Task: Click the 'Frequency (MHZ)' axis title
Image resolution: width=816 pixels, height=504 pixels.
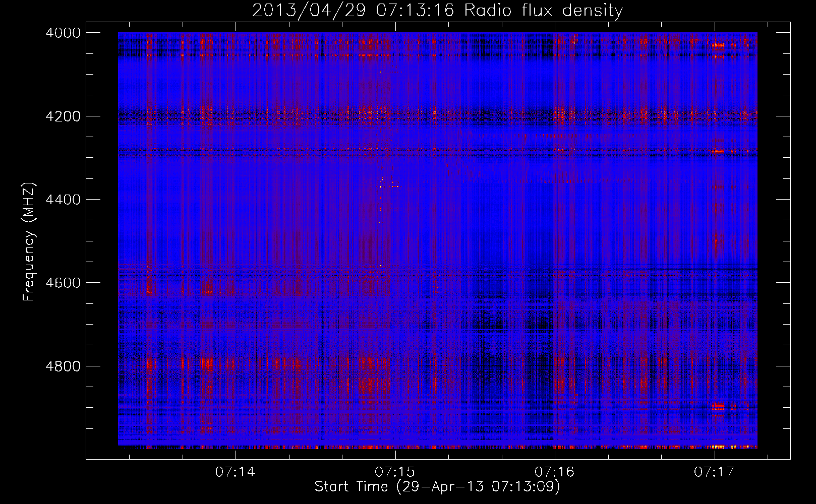Action: 29,242
